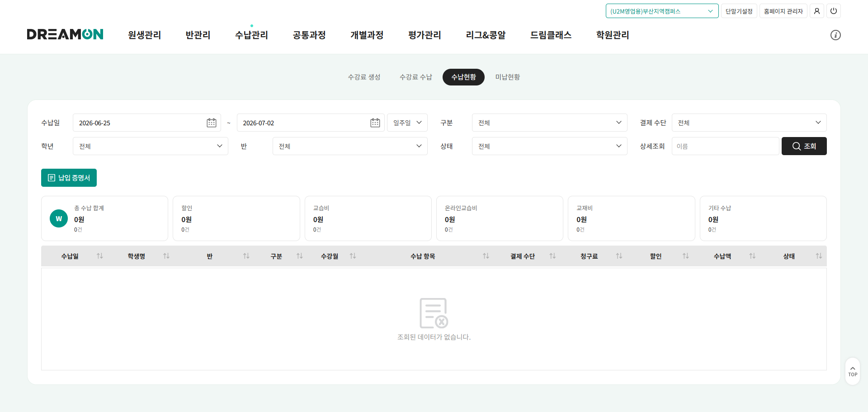
Task: Sort table by 학생명 column arrows
Action: click(x=166, y=256)
